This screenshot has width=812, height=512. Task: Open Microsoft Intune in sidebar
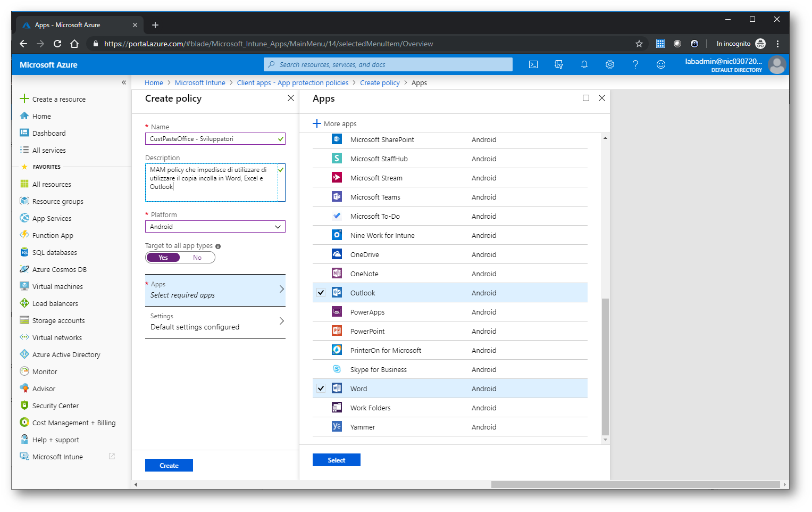click(57, 457)
